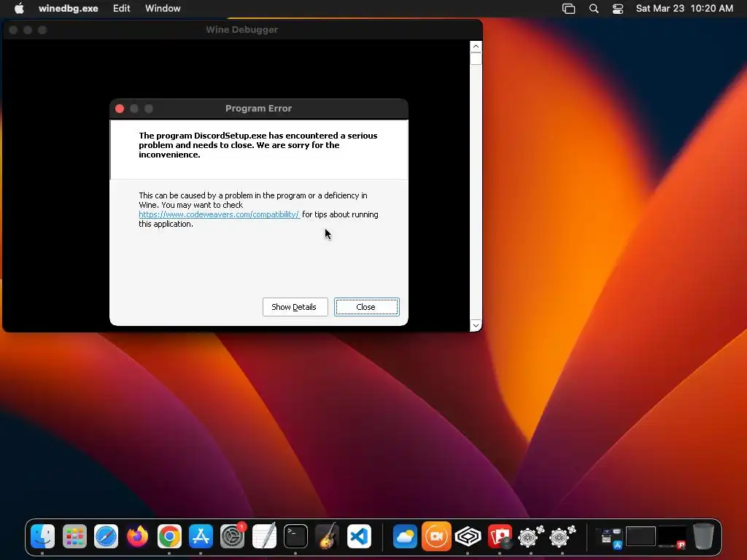747x560 pixels.
Task: Launch GarageBand from the Dock
Action: pyautogui.click(x=328, y=537)
